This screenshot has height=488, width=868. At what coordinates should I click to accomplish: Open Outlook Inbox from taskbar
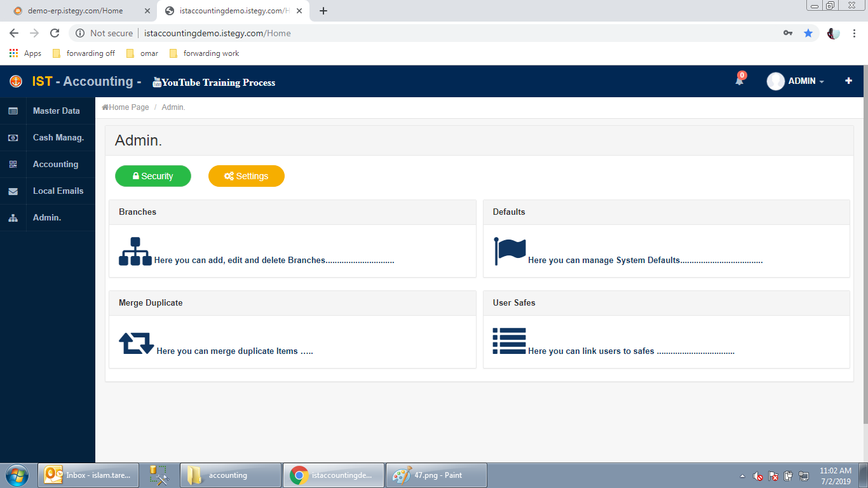click(89, 475)
